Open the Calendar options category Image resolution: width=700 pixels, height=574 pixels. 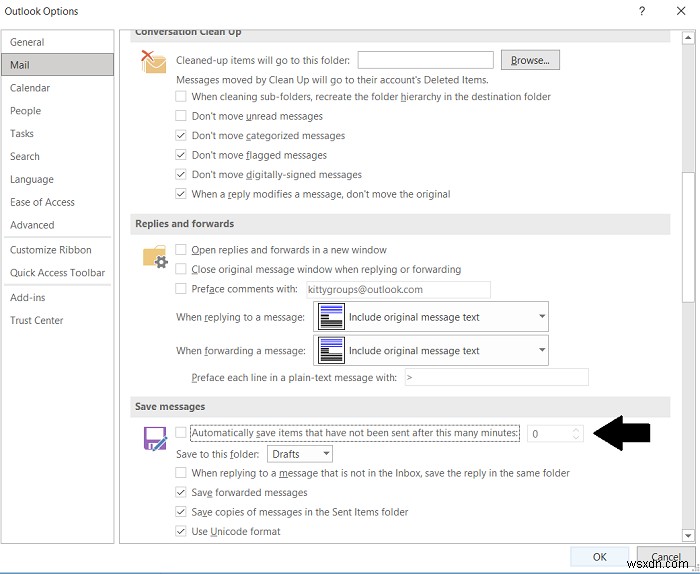tap(58, 87)
